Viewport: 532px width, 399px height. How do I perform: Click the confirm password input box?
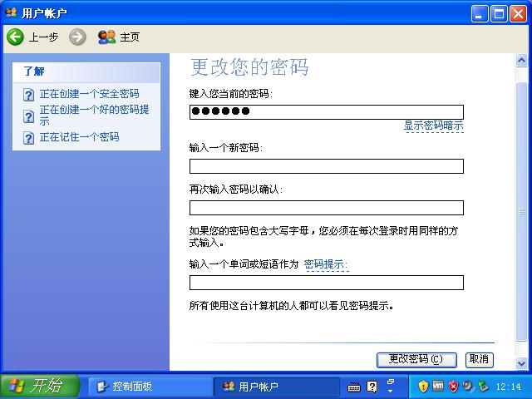[326, 208]
